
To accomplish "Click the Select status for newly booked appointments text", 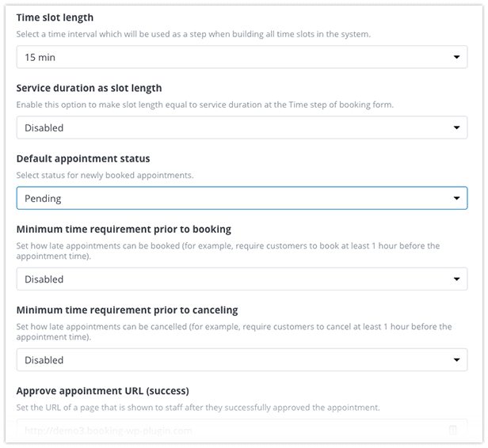I will pos(105,176).
